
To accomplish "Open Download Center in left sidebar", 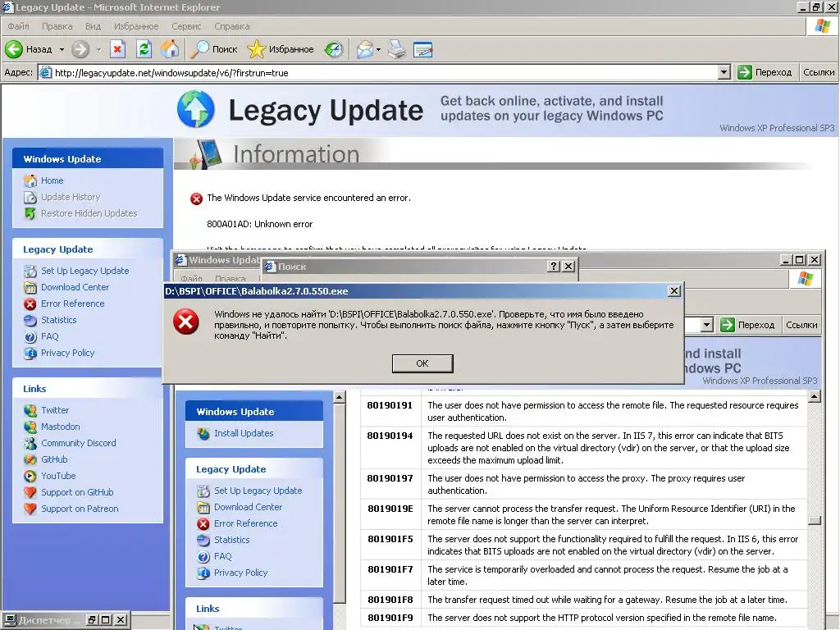I will point(75,287).
